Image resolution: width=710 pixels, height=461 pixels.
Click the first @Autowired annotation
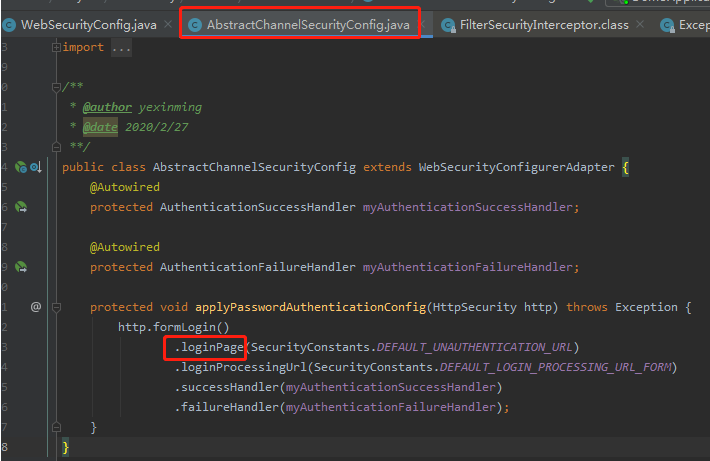[x=125, y=187]
